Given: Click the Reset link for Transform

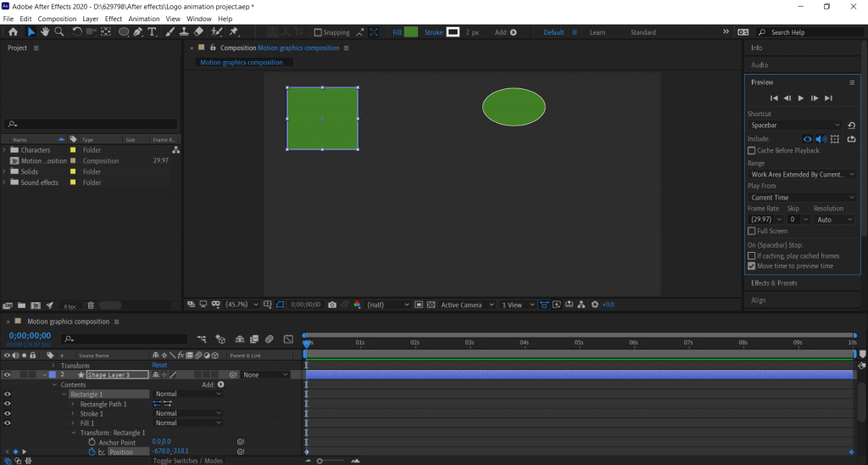Looking at the screenshot, I should pyautogui.click(x=159, y=365).
